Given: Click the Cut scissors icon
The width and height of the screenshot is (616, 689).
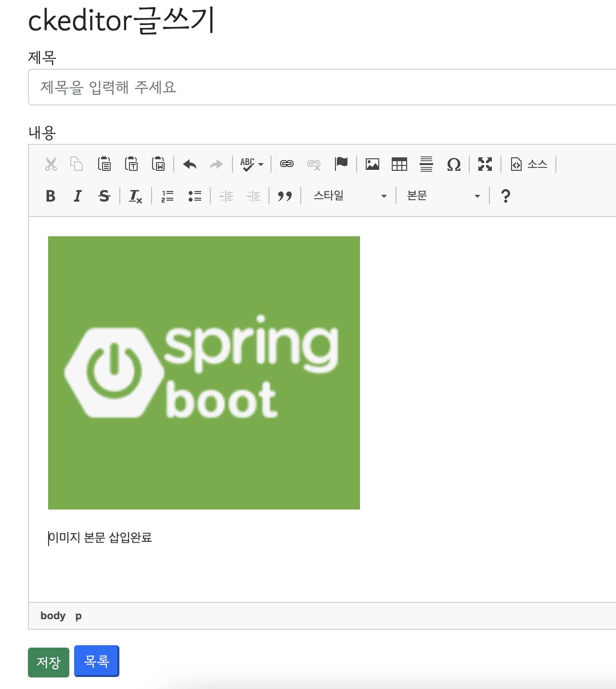Looking at the screenshot, I should coord(51,164).
